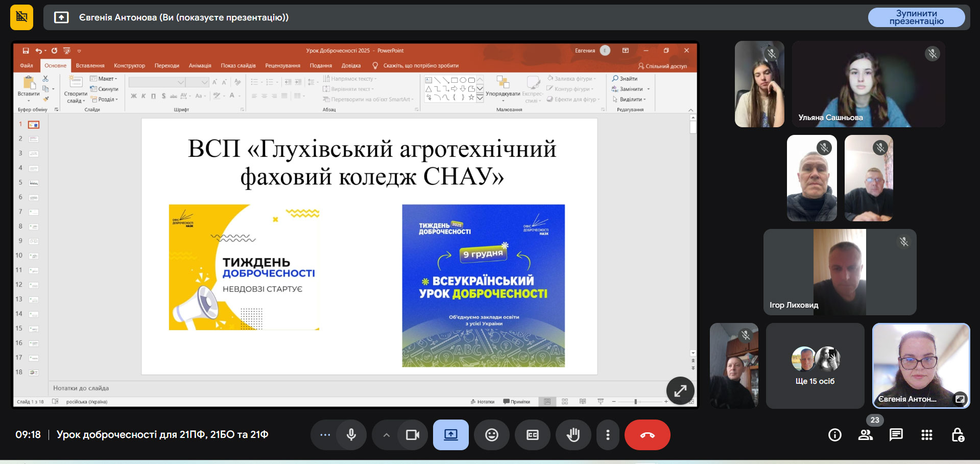
Task: Open host controls lock icon
Action: 958,435
